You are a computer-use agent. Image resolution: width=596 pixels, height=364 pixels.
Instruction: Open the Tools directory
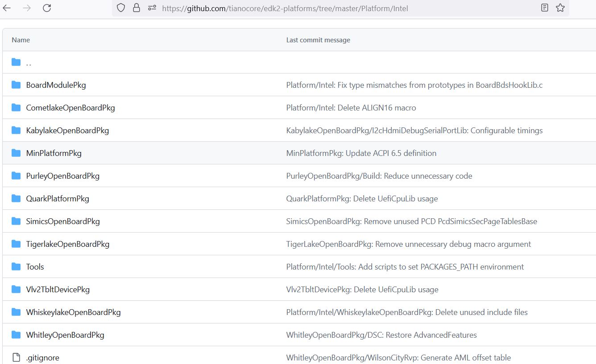[x=35, y=266]
